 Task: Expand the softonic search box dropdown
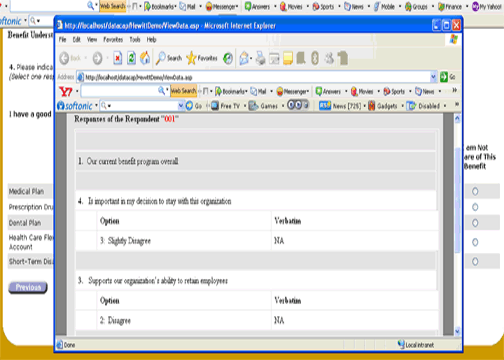click(181, 106)
